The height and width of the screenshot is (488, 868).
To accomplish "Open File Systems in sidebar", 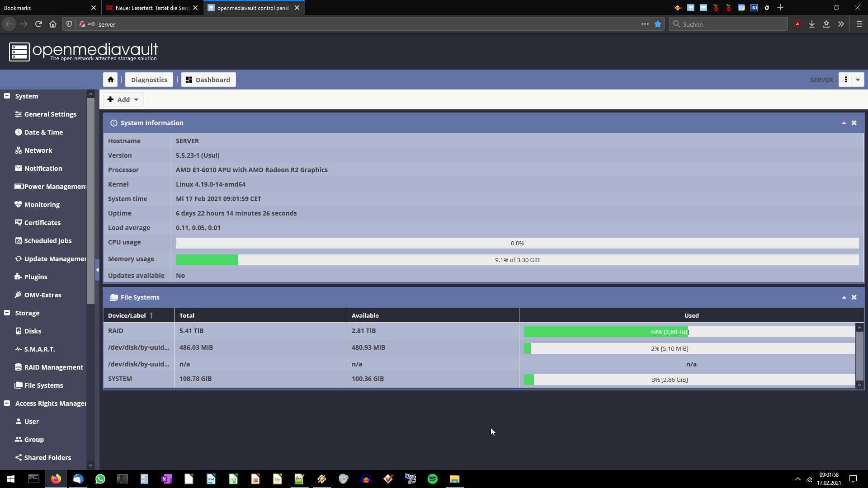I will [x=39, y=385].
